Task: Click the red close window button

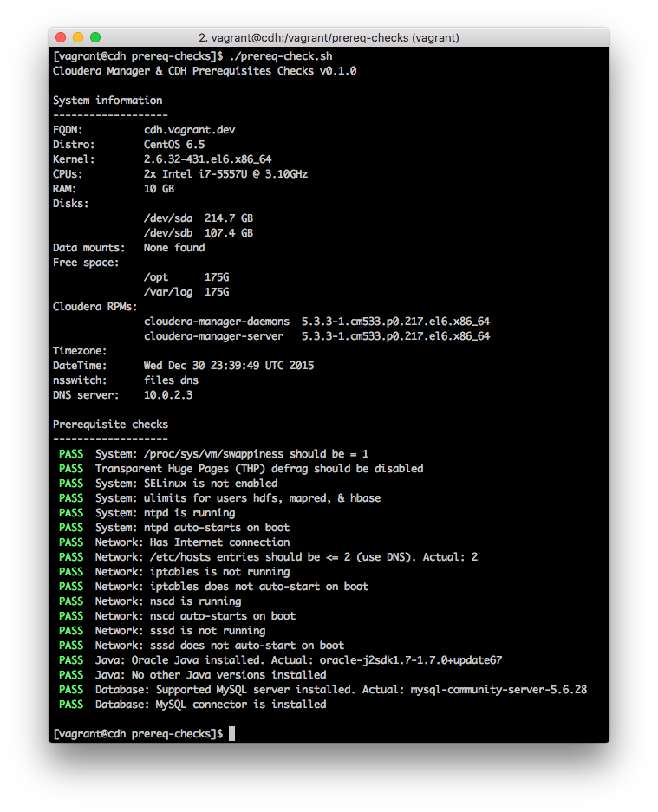Action: pos(61,37)
